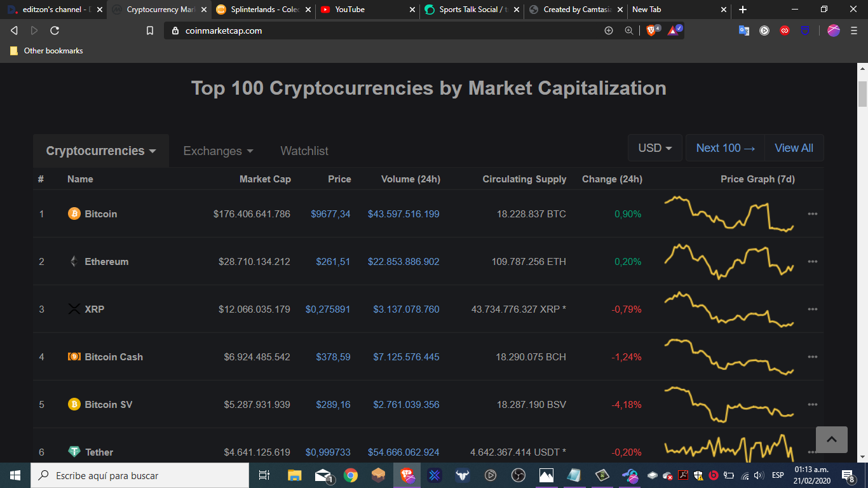Click the orange Bitcoin logo icon
The height and width of the screenshot is (488, 868).
(x=74, y=213)
